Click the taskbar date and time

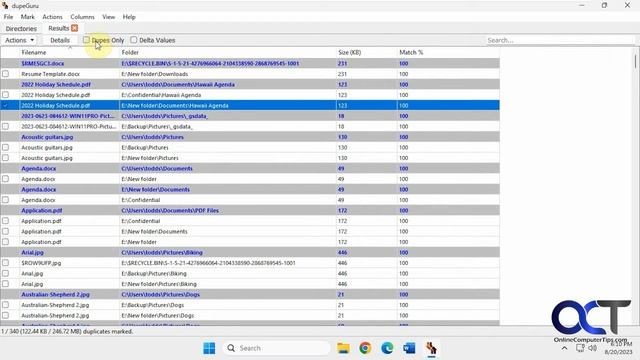pyautogui.click(x=618, y=348)
